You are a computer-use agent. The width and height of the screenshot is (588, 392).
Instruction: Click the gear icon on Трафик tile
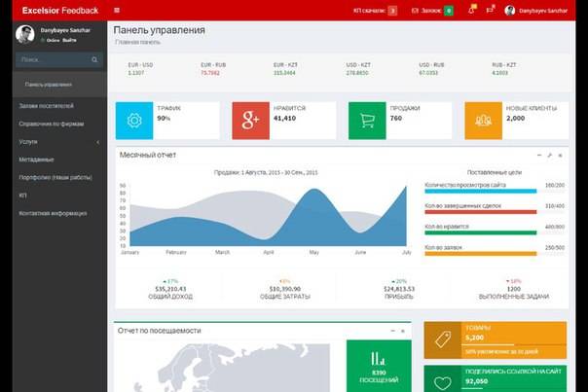134,120
